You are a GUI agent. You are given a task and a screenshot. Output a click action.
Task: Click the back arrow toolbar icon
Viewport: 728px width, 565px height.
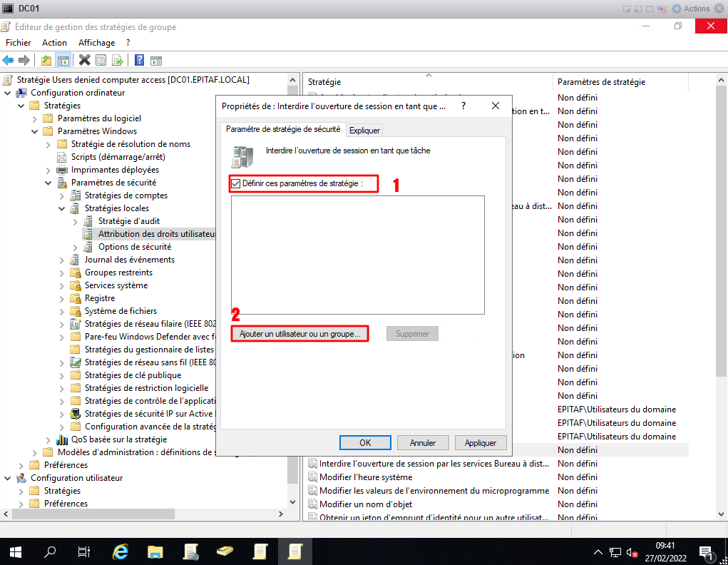click(x=9, y=60)
